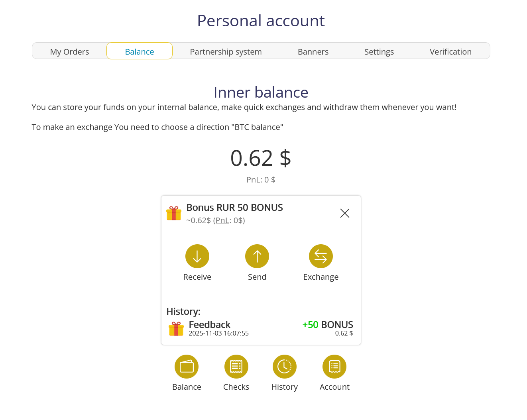Close the Bonus RUR card
The width and height of the screenshot is (527, 420).
tap(344, 213)
